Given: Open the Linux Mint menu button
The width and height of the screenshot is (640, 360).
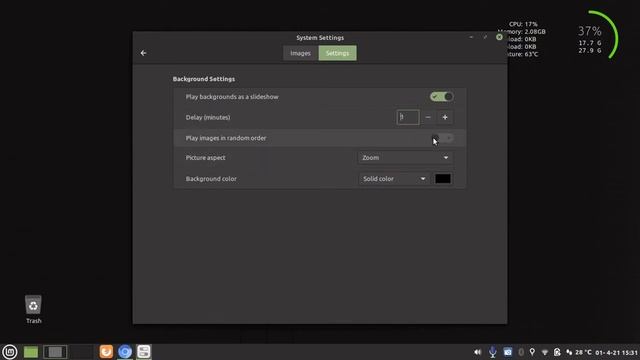Looking at the screenshot, I should click(x=9, y=351).
